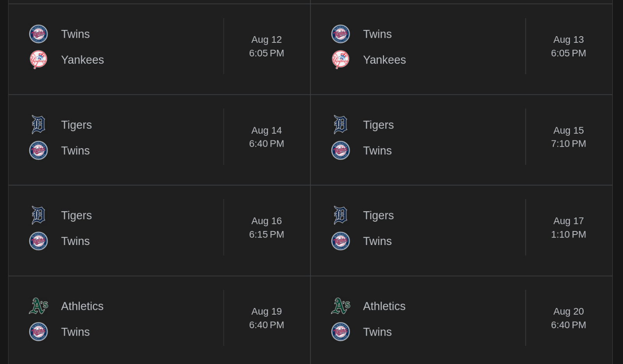Open Athletics team name, Aug 20 game
Image resolution: width=623 pixels, height=364 pixels.
tap(384, 306)
